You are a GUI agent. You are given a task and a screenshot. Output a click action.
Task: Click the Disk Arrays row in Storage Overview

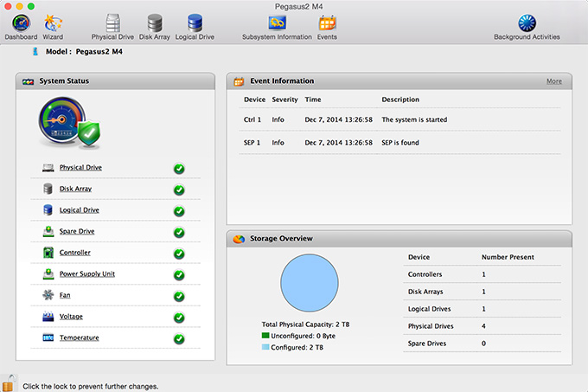(483, 292)
